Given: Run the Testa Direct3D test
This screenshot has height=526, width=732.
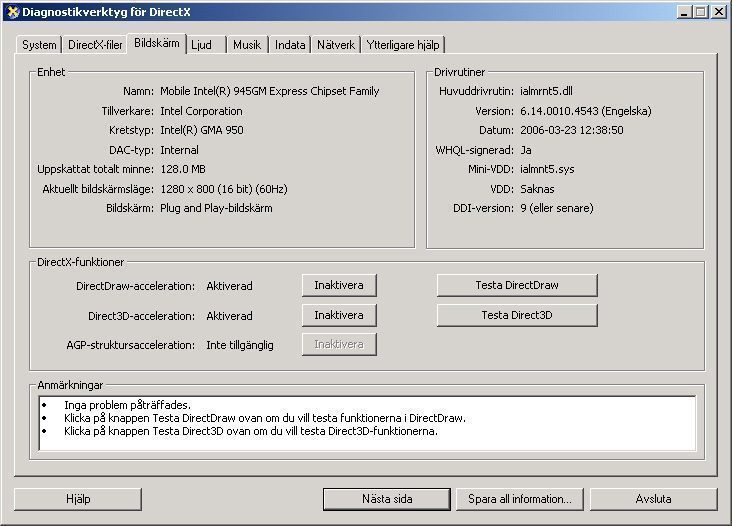Looking at the screenshot, I should coord(517,315).
